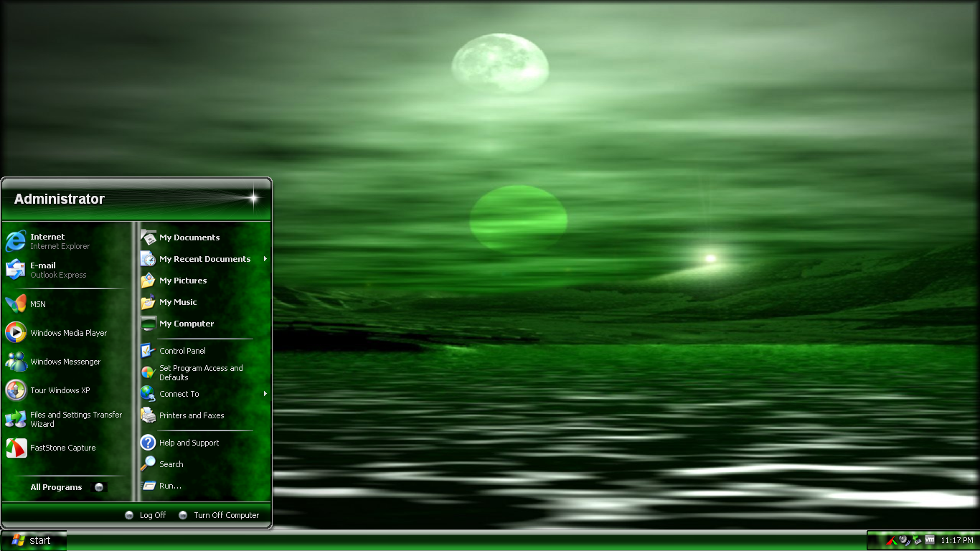
Task: Open the VMware Tools tray icon
Action: 930,540
